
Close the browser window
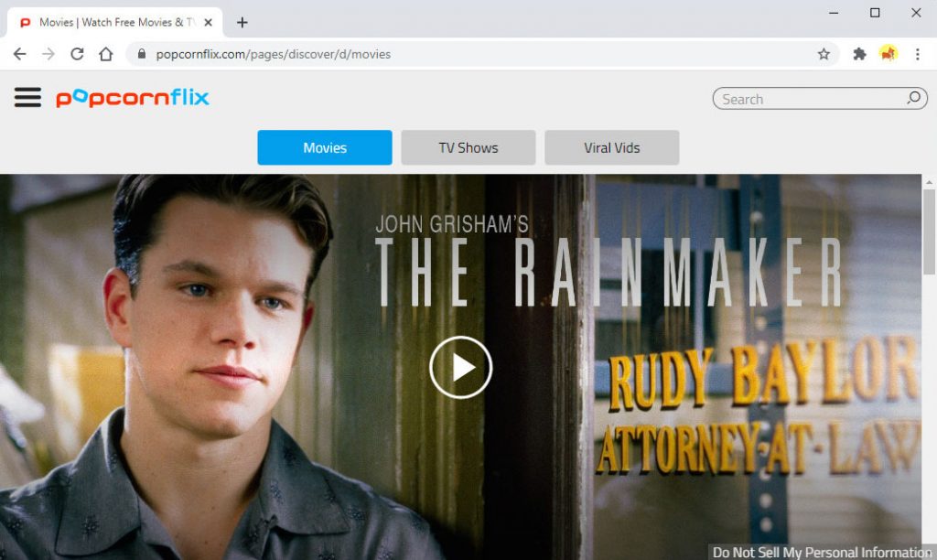click(x=916, y=13)
